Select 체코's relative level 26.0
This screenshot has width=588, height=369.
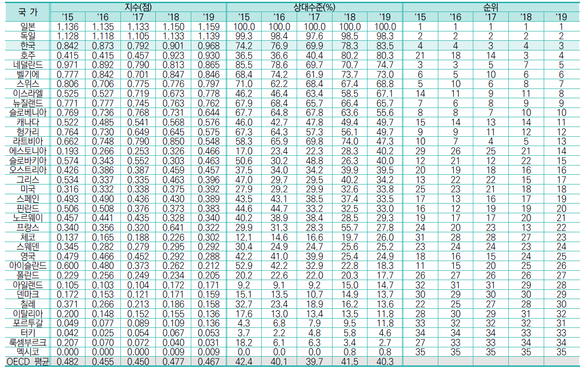pyautogui.click(x=384, y=237)
